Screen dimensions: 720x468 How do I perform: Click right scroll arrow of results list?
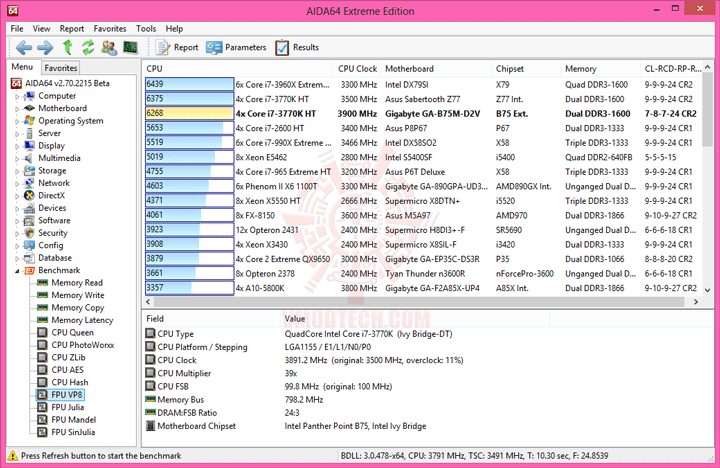coord(696,302)
